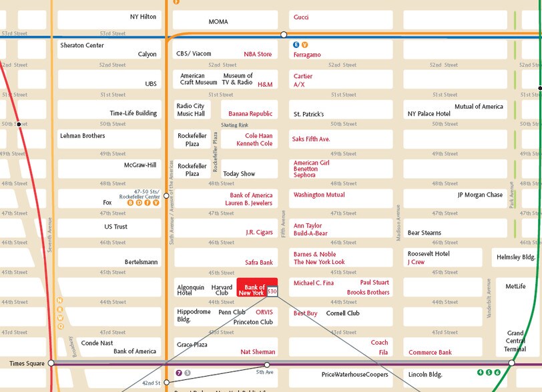Image resolution: width=542 pixels, height=392 pixels.
Task: Click the NY Palace Hotel label
Action: coord(429,113)
